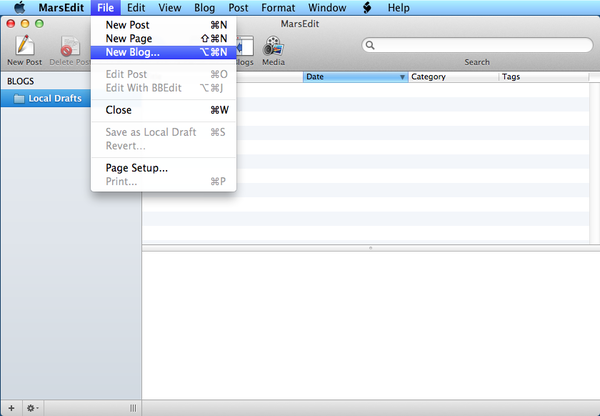Image resolution: width=600 pixels, height=416 pixels.
Task: Close the open File menu
Action: 105,8
